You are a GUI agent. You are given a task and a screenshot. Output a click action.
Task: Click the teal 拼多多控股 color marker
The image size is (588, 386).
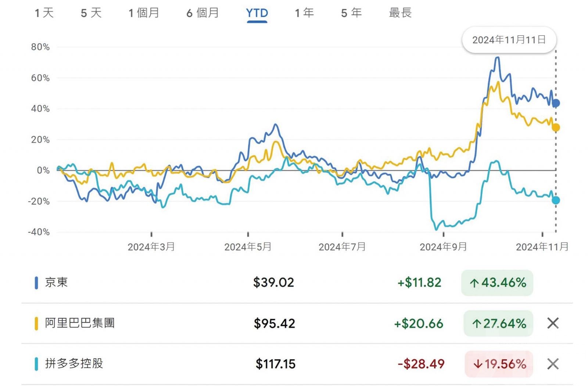[x=36, y=364]
